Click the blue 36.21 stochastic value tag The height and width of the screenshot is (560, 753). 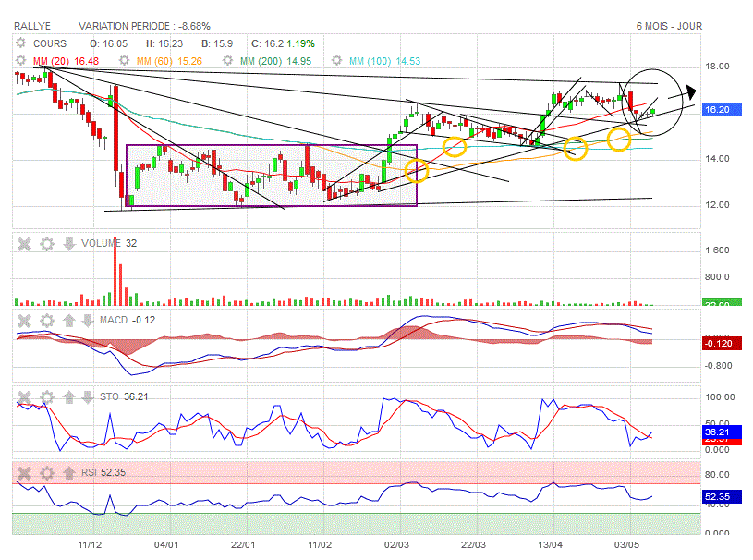(722, 432)
